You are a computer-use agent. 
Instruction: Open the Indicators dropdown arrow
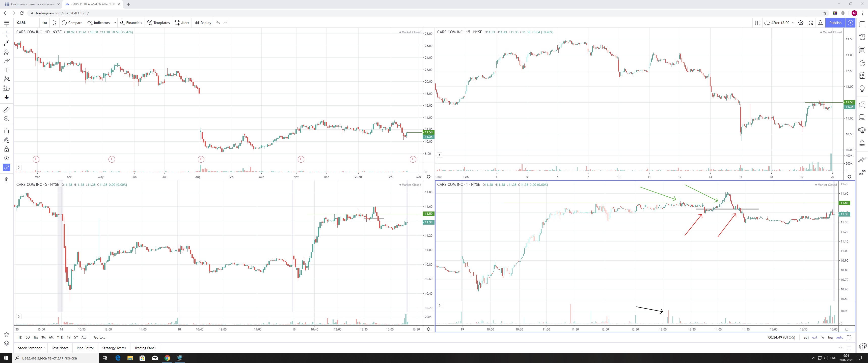coord(115,22)
